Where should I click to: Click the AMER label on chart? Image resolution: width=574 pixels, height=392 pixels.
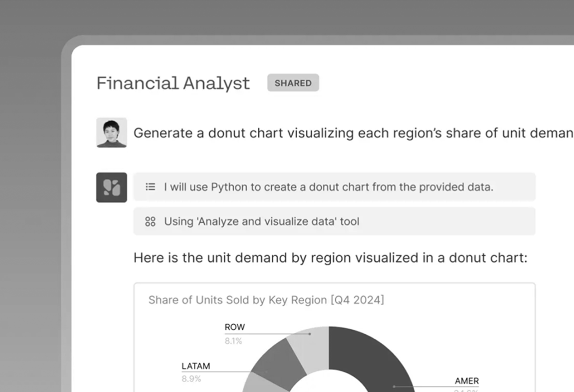point(467,381)
